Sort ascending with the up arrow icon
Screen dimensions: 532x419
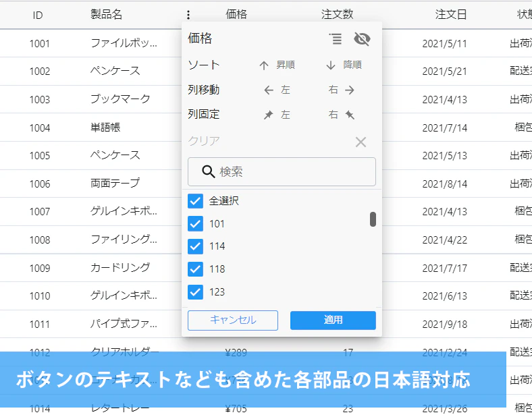pos(264,65)
